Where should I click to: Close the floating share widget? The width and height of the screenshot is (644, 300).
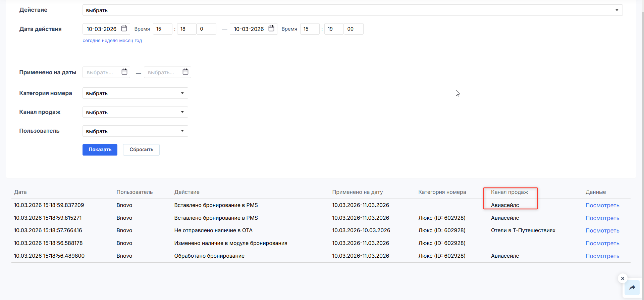(623, 278)
